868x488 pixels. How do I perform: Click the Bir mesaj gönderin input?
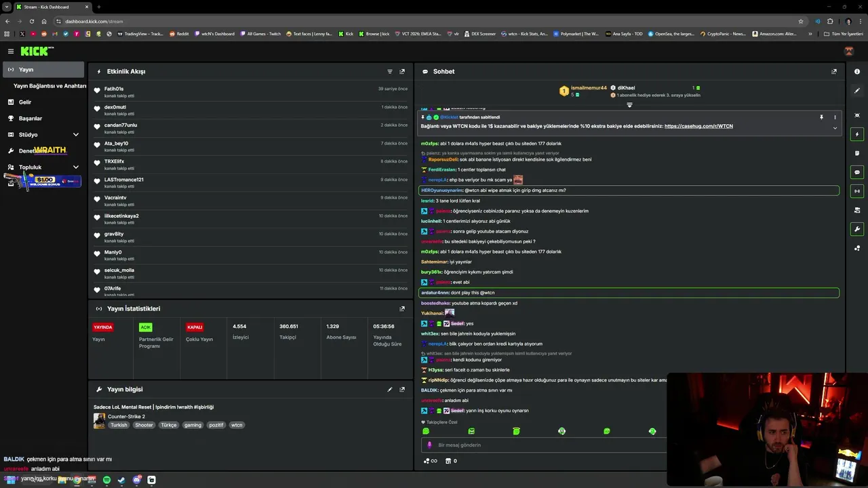point(542,445)
